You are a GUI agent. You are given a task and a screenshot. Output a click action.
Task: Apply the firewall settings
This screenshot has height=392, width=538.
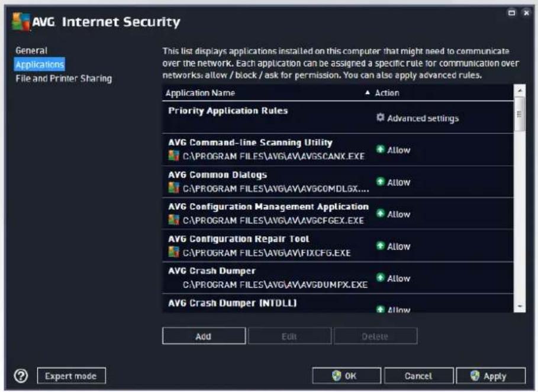tap(491, 375)
